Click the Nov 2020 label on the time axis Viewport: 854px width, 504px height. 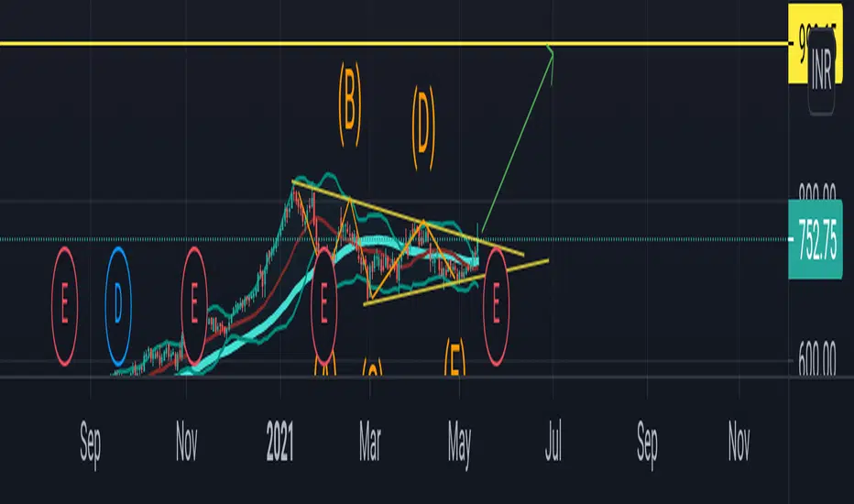[x=186, y=440]
